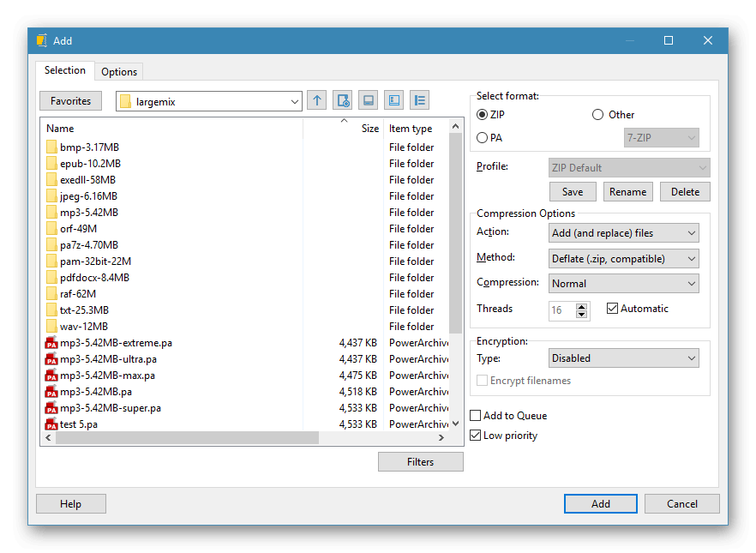Viewport: 756px width, 553px height.
Task: Open the Encryption Type dropdown
Action: coord(623,358)
